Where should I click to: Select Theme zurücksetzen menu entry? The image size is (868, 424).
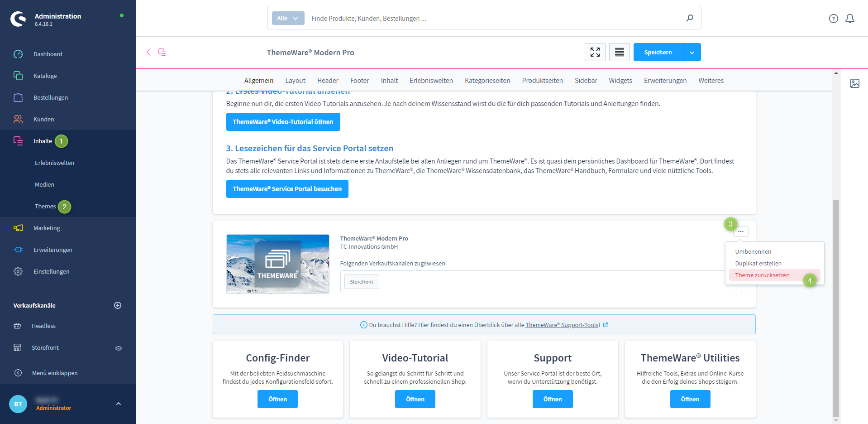(775, 275)
